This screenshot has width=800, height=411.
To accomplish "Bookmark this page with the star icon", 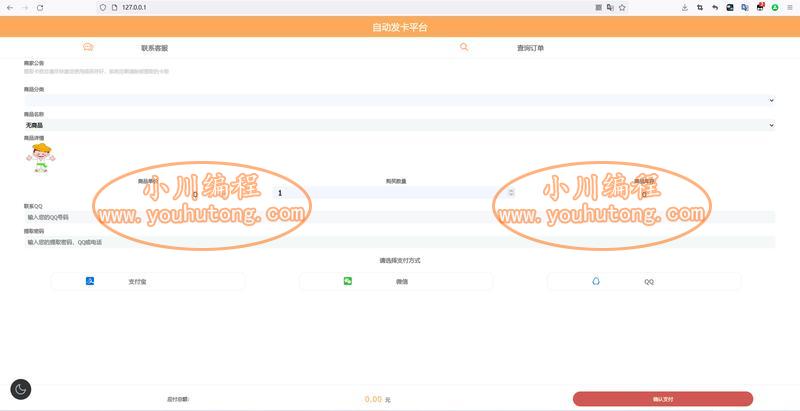I will (x=622, y=8).
